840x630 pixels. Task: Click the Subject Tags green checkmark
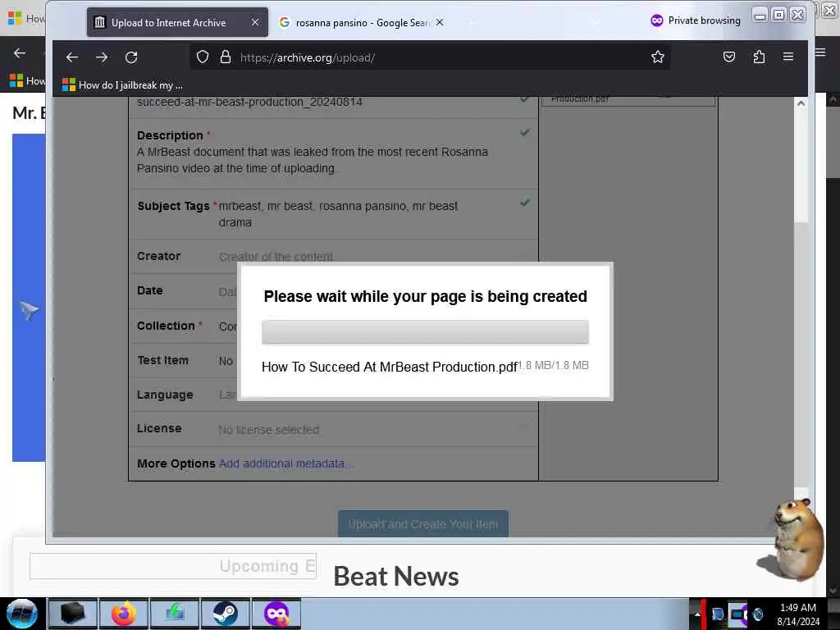point(524,203)
